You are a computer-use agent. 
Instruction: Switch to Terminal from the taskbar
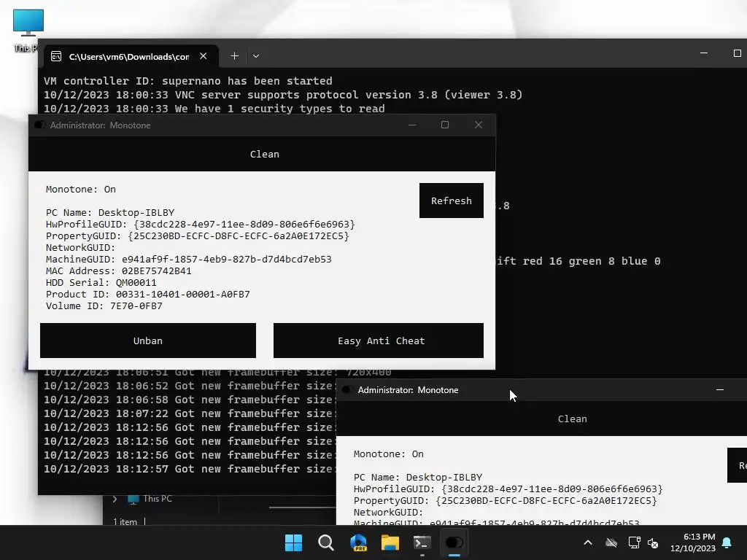[x=422, y=542]
